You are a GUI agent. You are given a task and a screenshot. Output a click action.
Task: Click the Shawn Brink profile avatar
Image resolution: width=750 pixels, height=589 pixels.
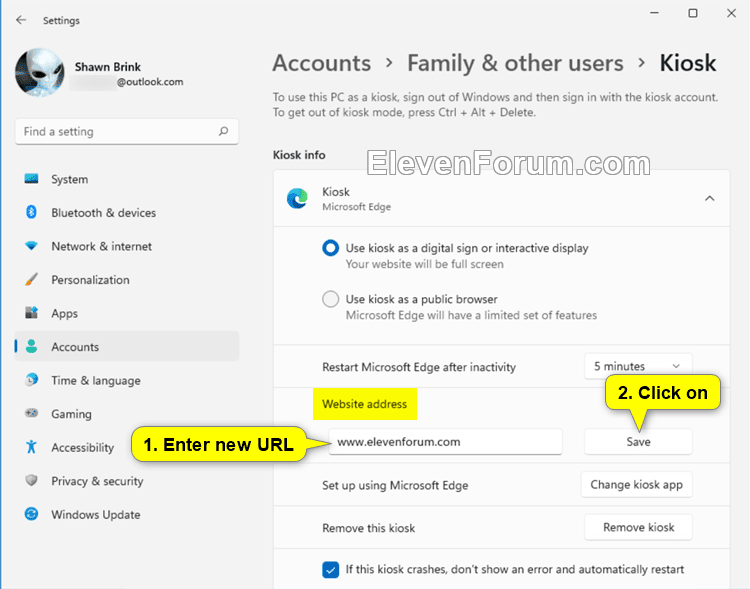(40, 72)
